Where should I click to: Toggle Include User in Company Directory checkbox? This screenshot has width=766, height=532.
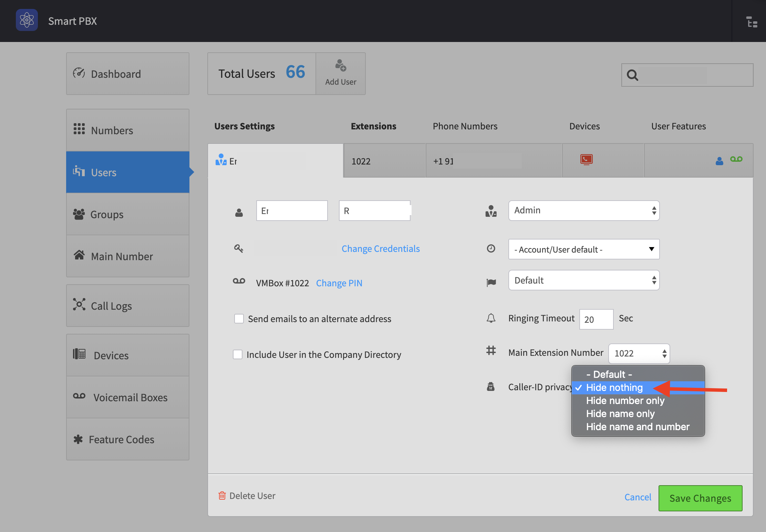[x=238, y=354]
